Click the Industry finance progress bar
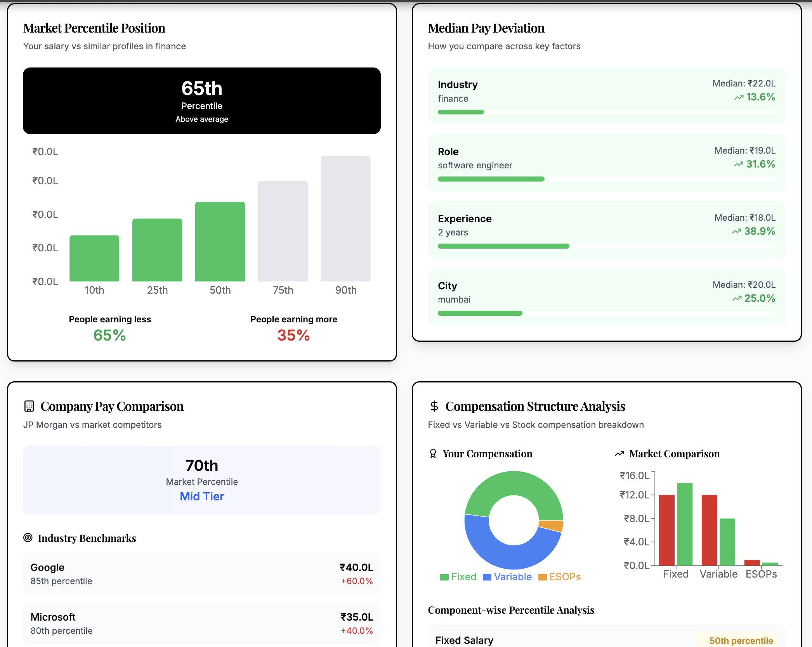The width and height of the screenshot is (812, 647). (x=606, y=112)
